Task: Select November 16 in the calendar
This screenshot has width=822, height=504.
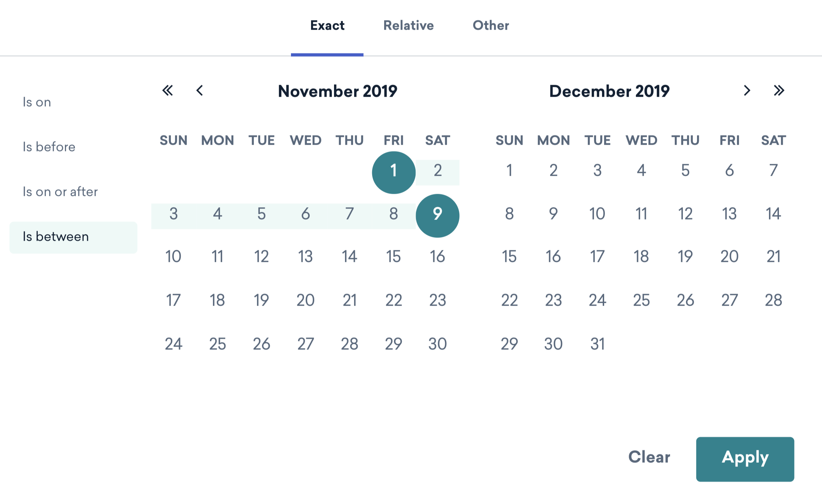Action: 437,257
